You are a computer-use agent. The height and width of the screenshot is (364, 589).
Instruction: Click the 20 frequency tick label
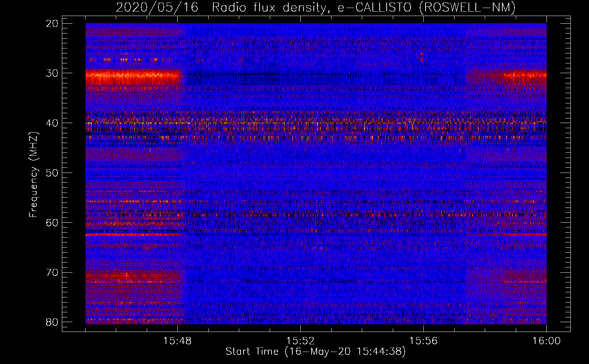52,24
